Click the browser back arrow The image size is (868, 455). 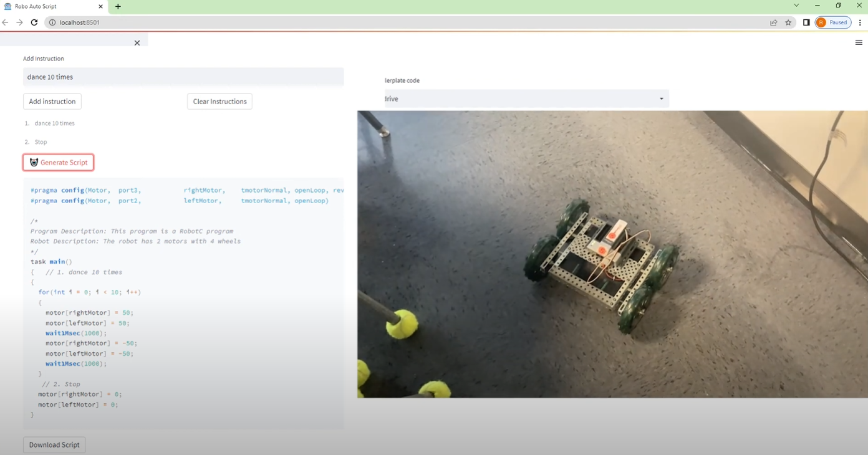(x=6, y=22)
